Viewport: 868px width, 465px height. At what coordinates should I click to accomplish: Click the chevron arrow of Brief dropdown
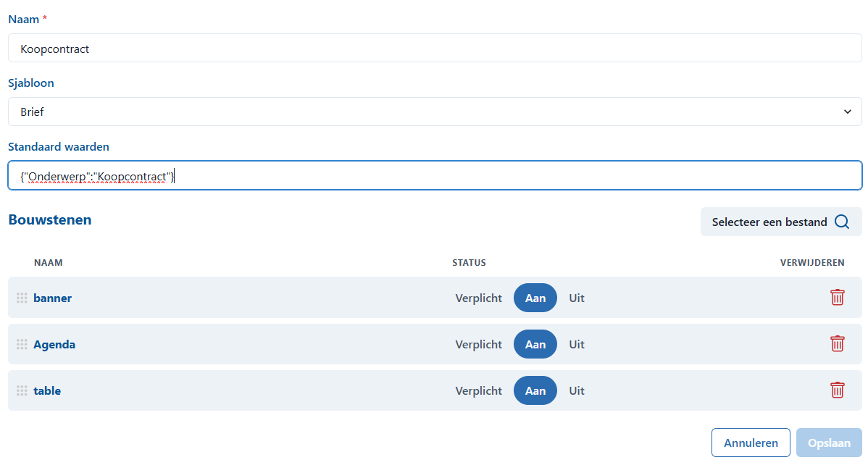(x=848, y=112)
